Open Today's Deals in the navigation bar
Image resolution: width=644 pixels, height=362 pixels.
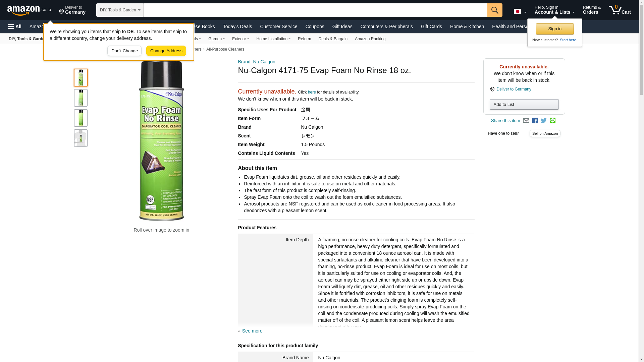237,26
